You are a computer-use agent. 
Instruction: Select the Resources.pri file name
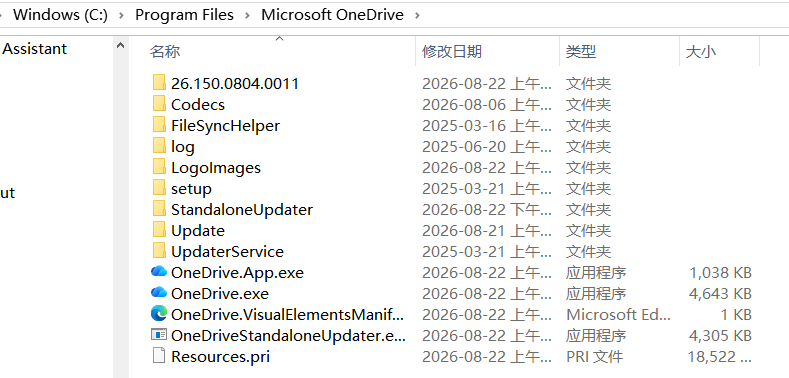(220, 356)
